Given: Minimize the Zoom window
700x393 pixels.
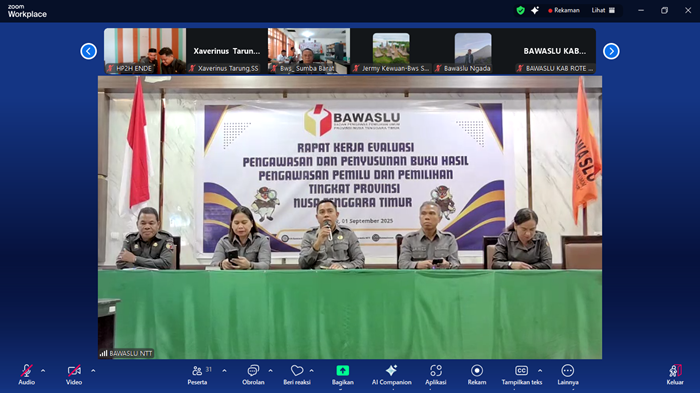Looking at the screenshot, I should coord(641,10).
